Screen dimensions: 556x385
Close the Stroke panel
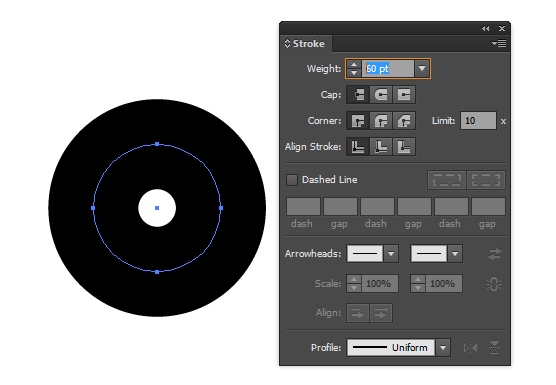tap(502, 28)
